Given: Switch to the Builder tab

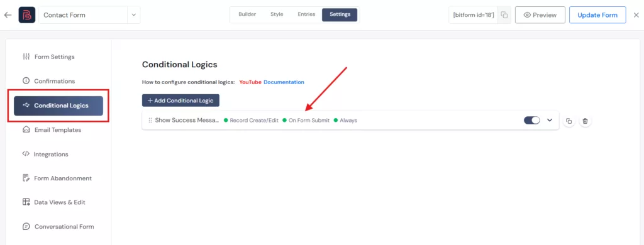Looking at the screenshot, I should (247, 14).
